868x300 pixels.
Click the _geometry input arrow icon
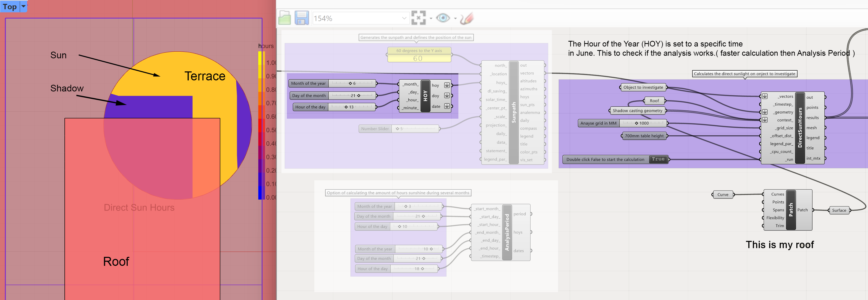point(765,112)
